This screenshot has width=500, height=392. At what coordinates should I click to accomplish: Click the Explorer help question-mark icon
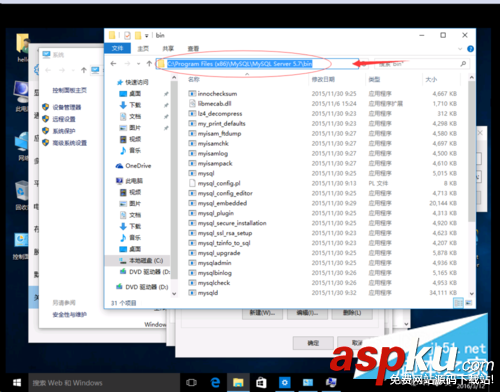point(470,49)
